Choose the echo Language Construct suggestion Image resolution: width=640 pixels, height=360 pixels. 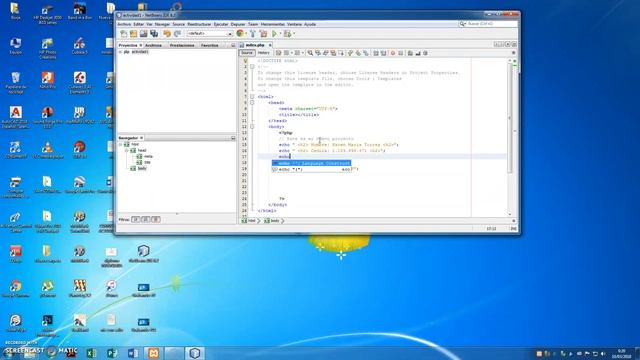[311, 163]
